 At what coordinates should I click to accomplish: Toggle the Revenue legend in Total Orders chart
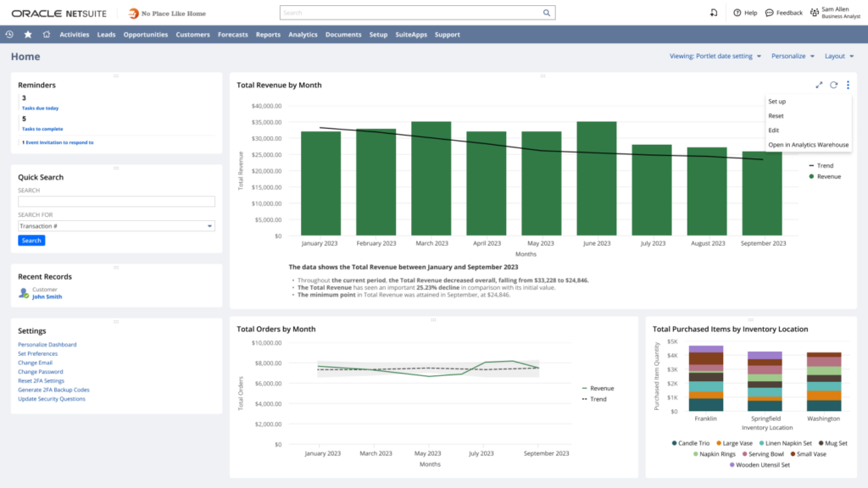click(597, 388)
